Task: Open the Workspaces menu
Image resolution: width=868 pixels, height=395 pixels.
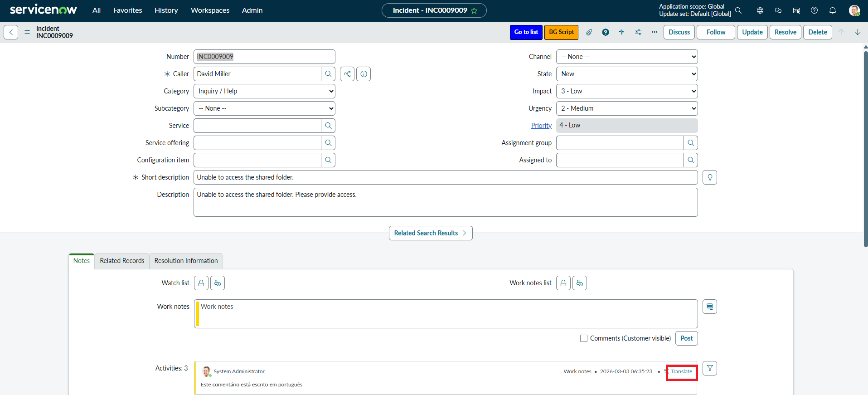Action: [x=210, y=10]
